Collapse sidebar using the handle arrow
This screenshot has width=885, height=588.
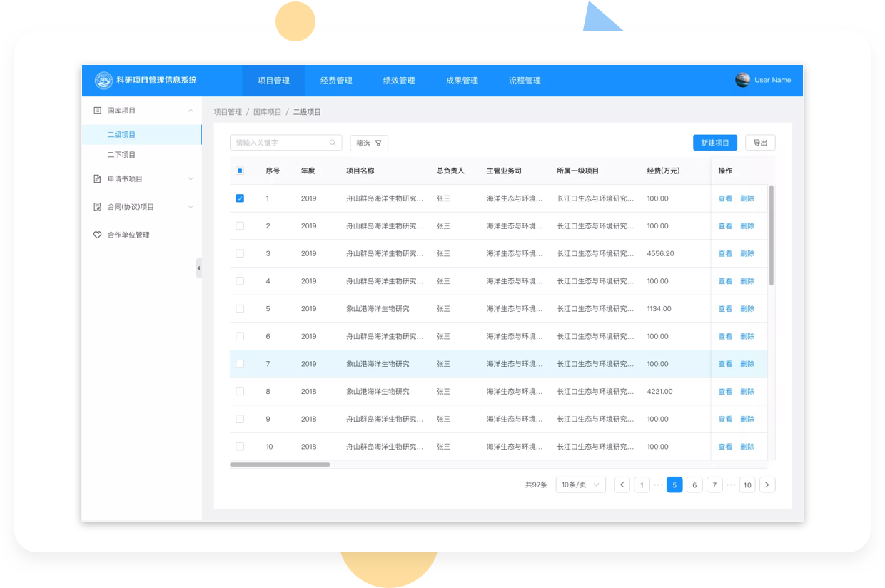198,268
